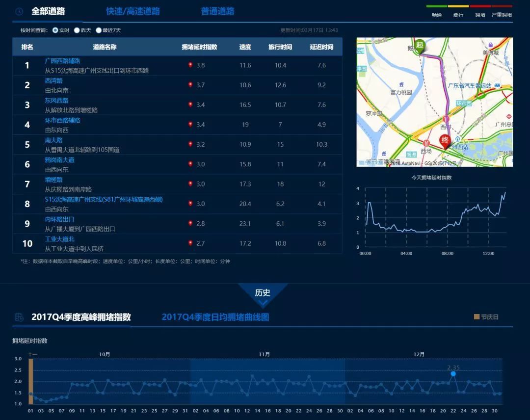Click the red location pin for 南大路
Viewport: 530px width, 420px height.
click(x=190, y=144)
